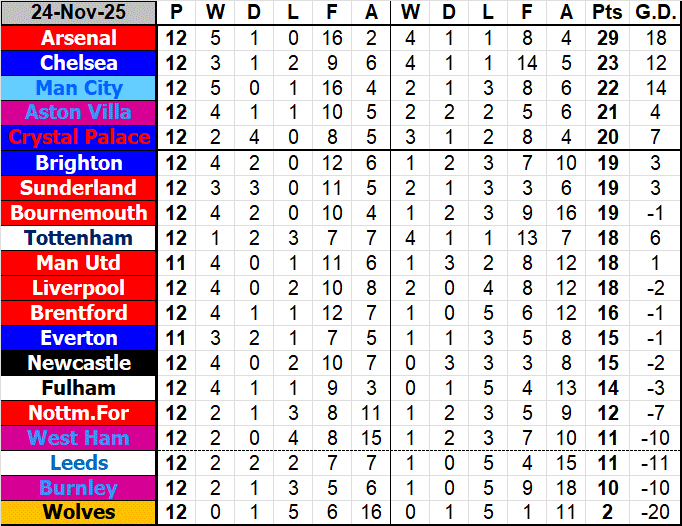Click the Man City team cell
The width and height of the screenshot is (682, 526).
coord(79,88)
